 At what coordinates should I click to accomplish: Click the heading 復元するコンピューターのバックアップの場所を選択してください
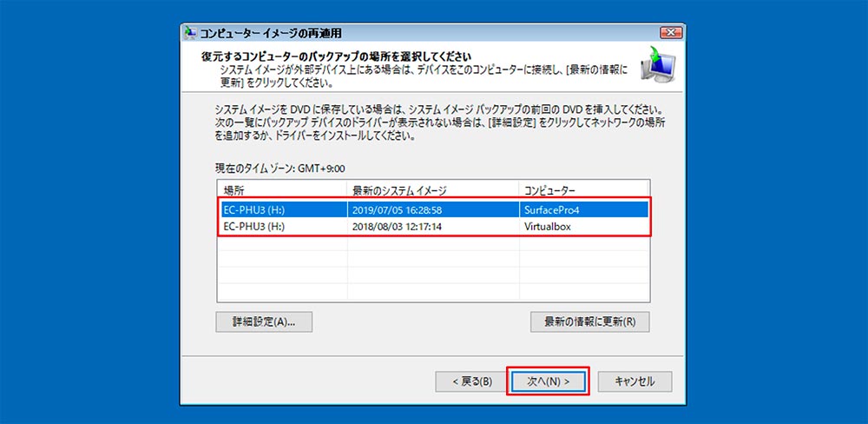[x=336, y=56]
